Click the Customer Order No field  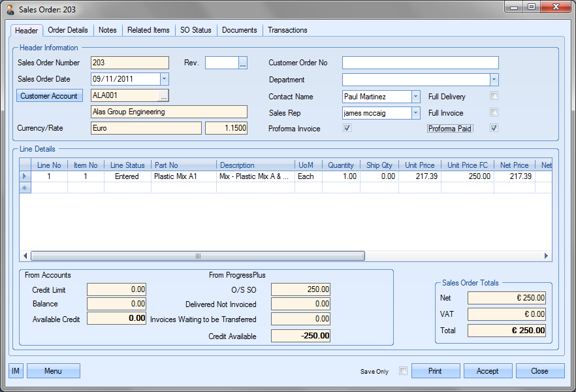click(x=420, y=63)
